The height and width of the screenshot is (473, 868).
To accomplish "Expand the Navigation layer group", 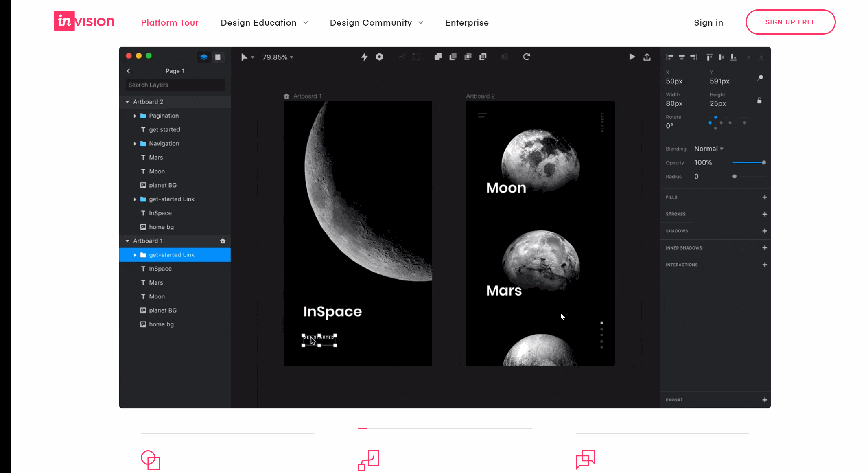I will click(x=135, y=143).
